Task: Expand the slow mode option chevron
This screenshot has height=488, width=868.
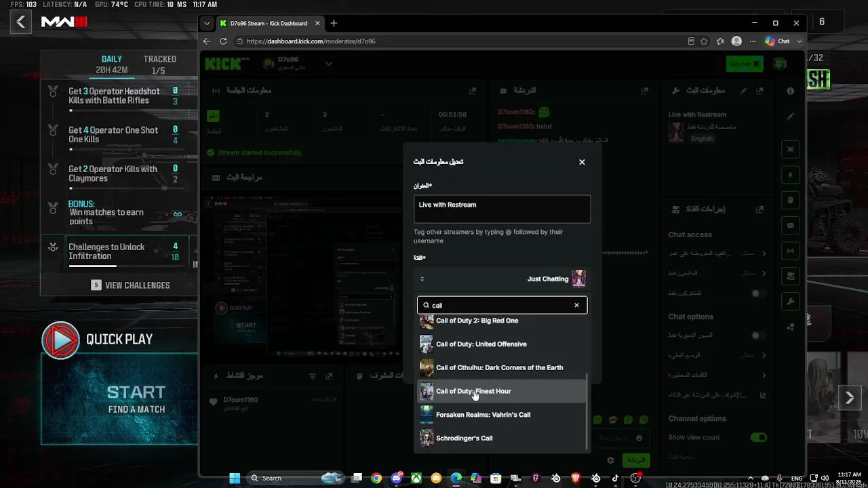Action: click(x=764, y=355)
